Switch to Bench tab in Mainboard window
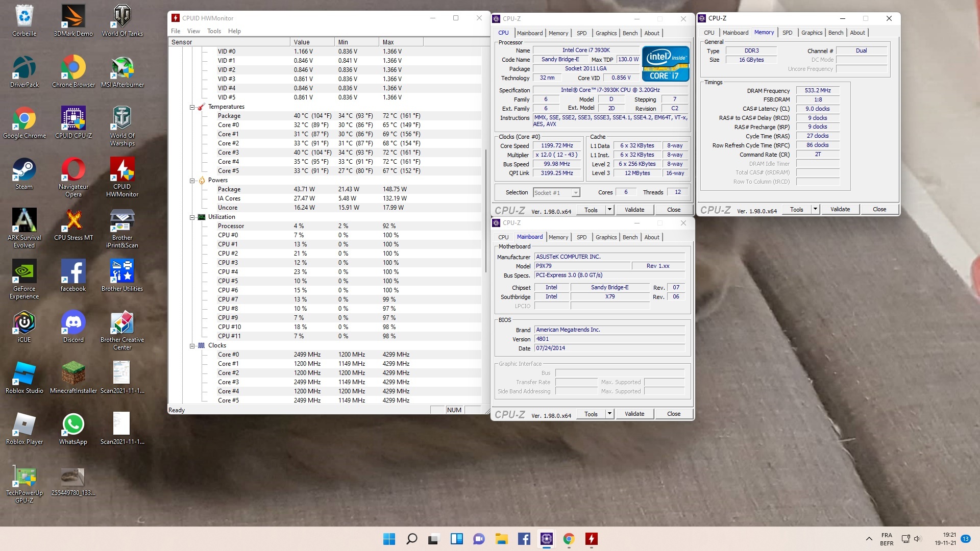This screenshot has width=980, height=551. point(630,237)
